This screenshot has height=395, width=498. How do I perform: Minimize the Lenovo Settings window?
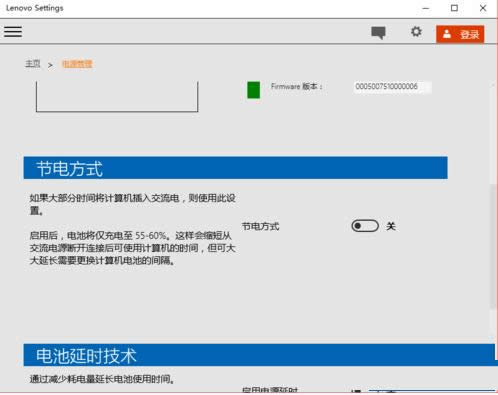tap(426, 8)
